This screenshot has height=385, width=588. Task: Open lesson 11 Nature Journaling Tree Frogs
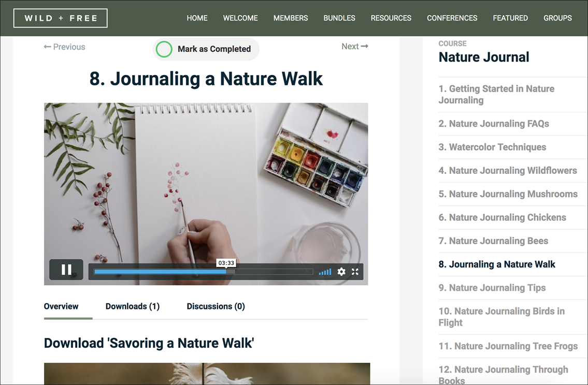tap(508, 346)
